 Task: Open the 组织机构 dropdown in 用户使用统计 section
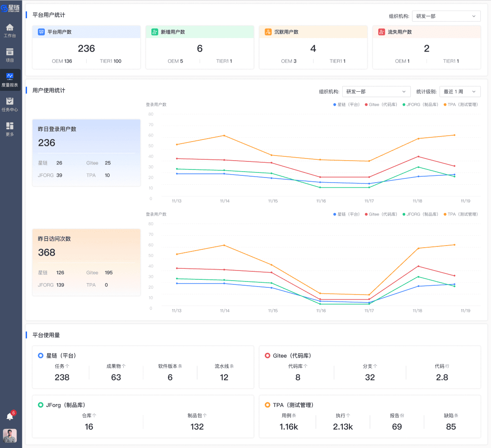376,91
